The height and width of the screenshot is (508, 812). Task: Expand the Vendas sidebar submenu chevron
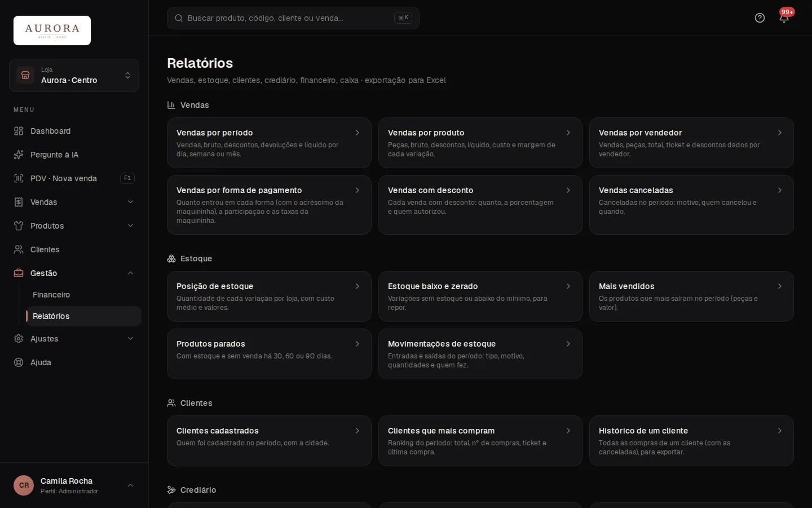coord(130,202)
